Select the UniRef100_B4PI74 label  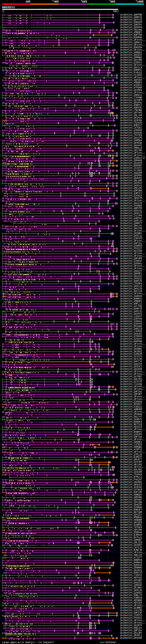coord(131,361)
